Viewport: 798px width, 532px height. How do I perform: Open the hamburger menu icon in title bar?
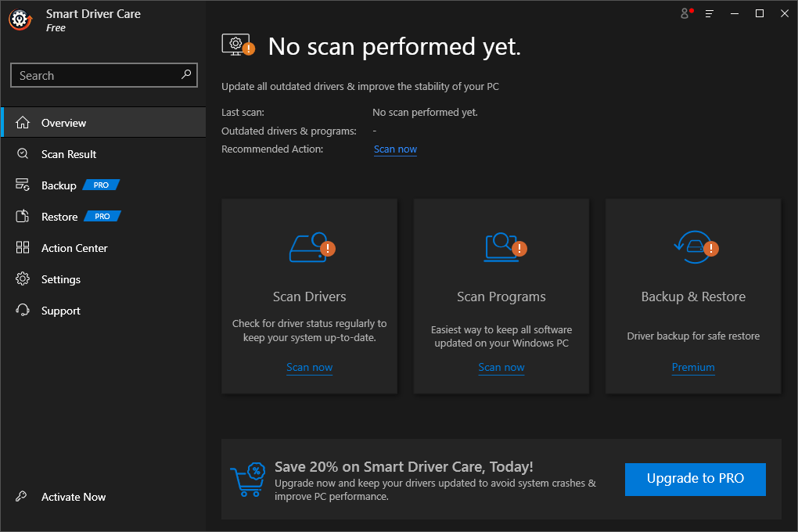[x=709, y=14]
